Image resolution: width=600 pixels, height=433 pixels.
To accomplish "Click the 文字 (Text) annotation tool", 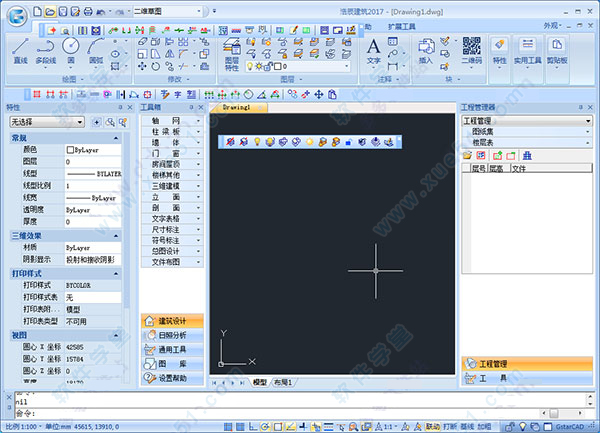I will coord(374,49).
